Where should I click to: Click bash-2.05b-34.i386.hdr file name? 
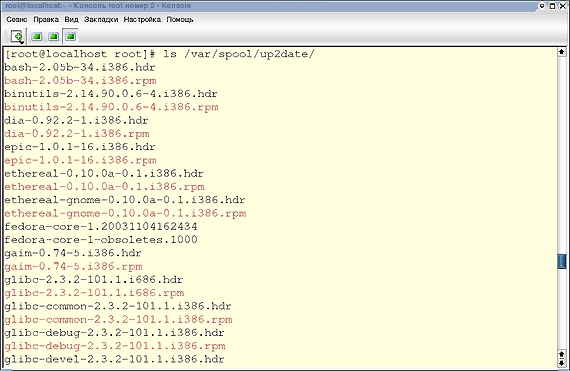pos(80,68)
